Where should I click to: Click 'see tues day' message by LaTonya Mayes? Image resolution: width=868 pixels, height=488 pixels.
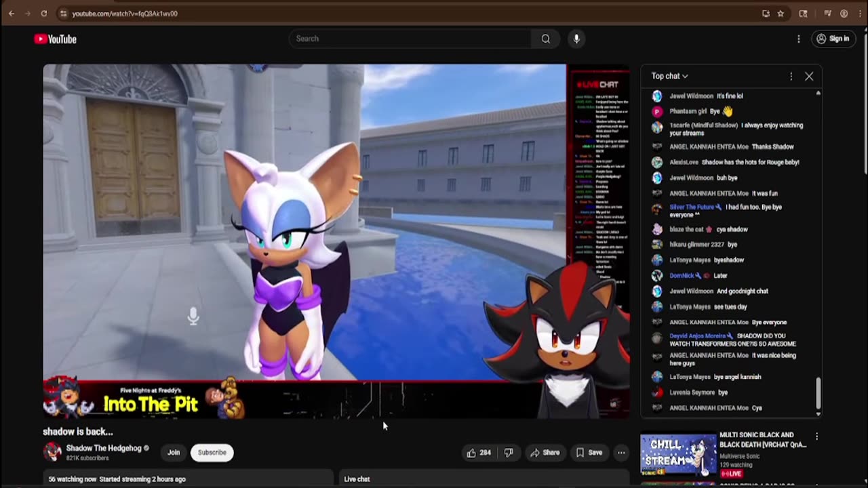click(x=730, y=307)
